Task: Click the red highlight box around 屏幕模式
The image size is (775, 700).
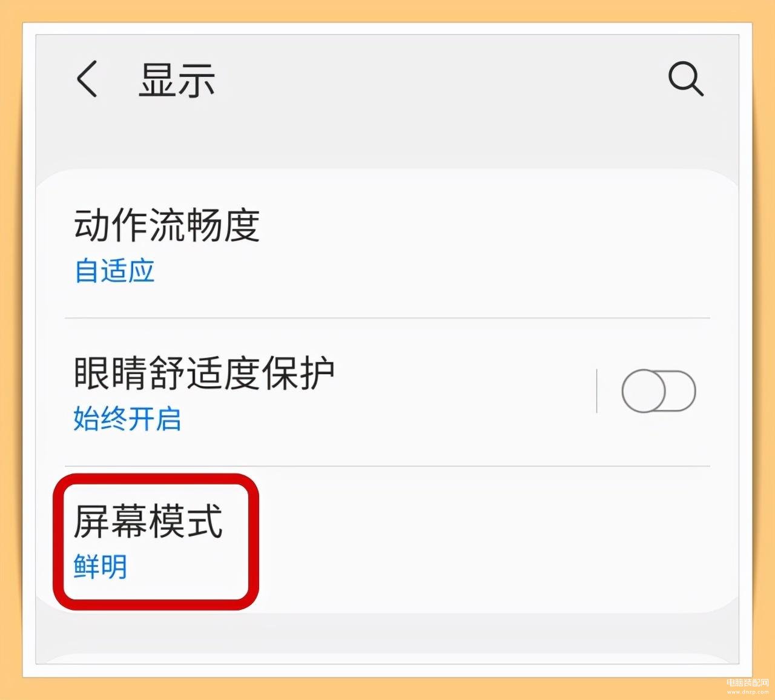Action: pos(156,541)
